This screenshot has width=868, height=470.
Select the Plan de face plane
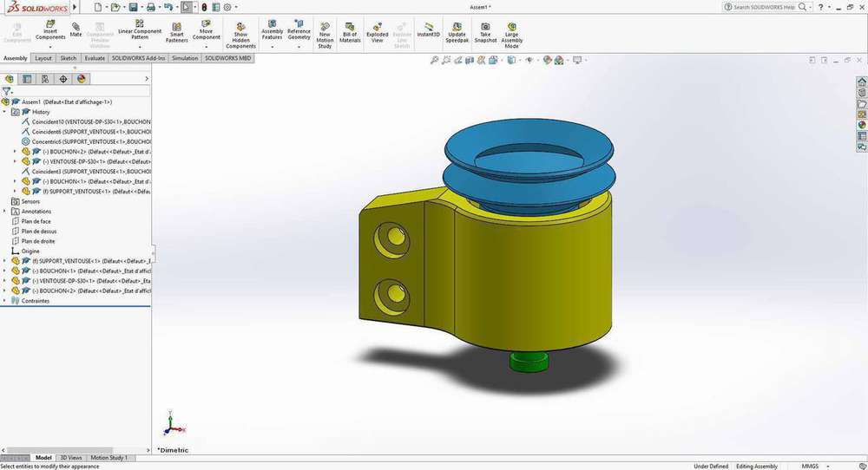click(x=36, y=221)
